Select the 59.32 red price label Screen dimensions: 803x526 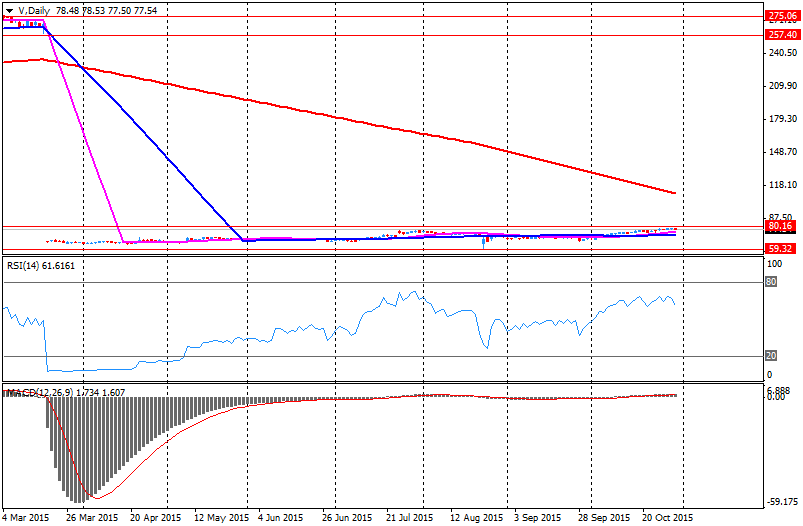pyautogui.click(x=780, y=249)
